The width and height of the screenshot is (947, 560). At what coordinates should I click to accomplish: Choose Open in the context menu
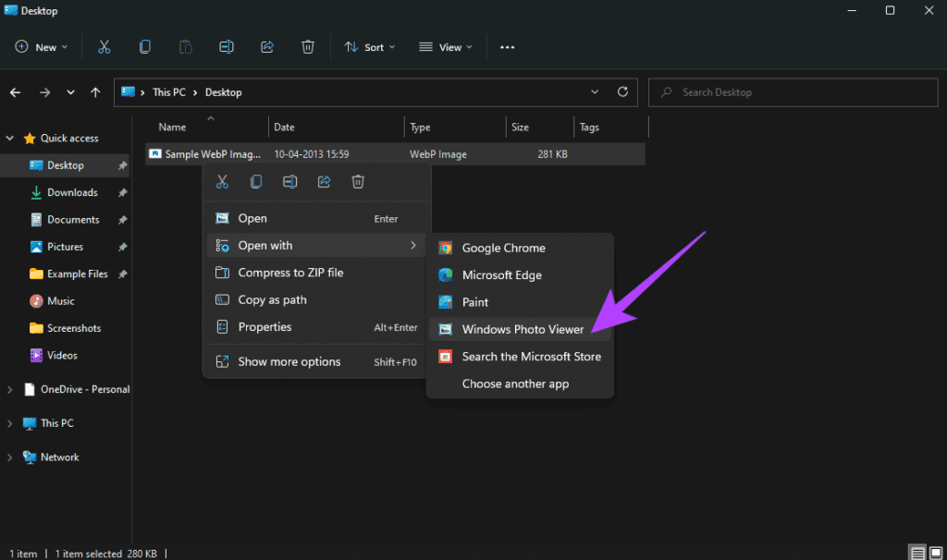pyautogui.click(x=316, y=218)
